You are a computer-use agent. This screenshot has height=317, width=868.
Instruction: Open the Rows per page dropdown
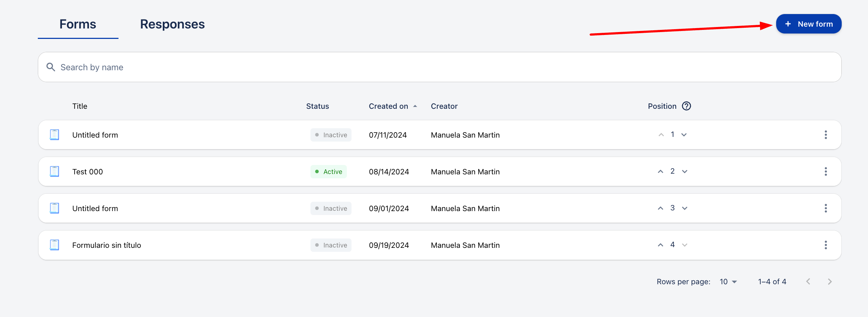click(x=728, y=282)
